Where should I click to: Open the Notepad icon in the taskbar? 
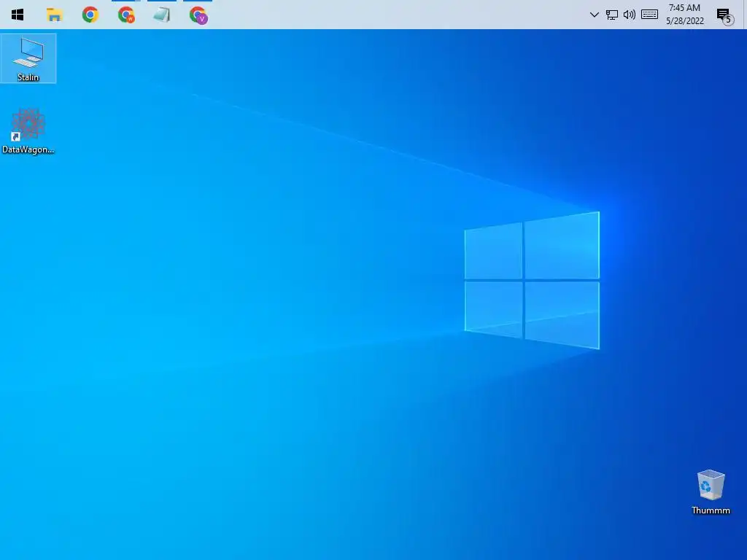162,15
